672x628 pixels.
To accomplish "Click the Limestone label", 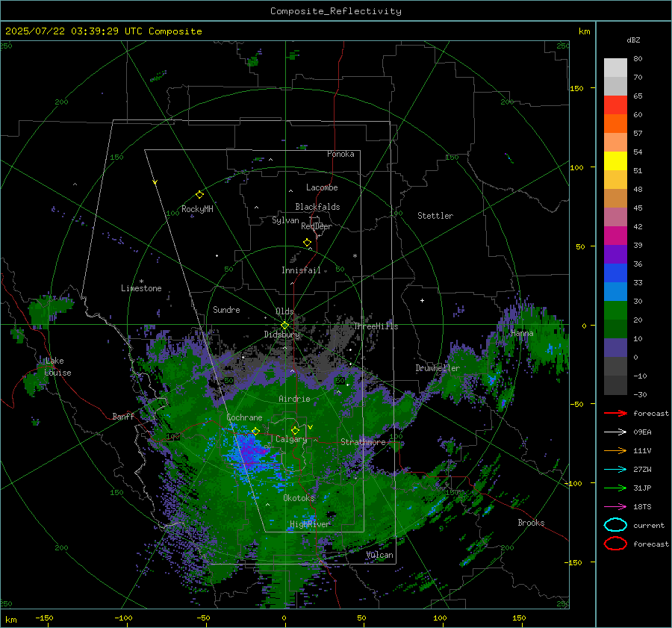I will 141,288.
